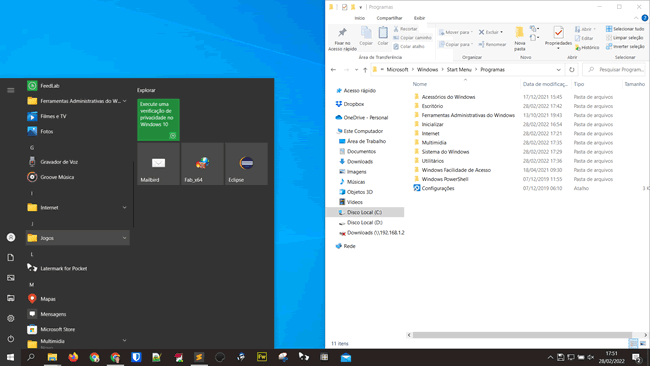Expand the Start menu hamburger button
Image resolution: width=650 pixels, height=366 pixels.
[x=11, y=90]
